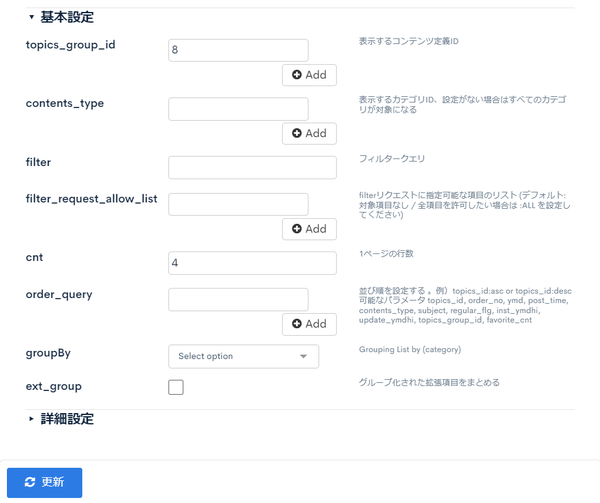This screenshot has height=503, width=600.
Task: Click the order_query input field
Action: 238,300
